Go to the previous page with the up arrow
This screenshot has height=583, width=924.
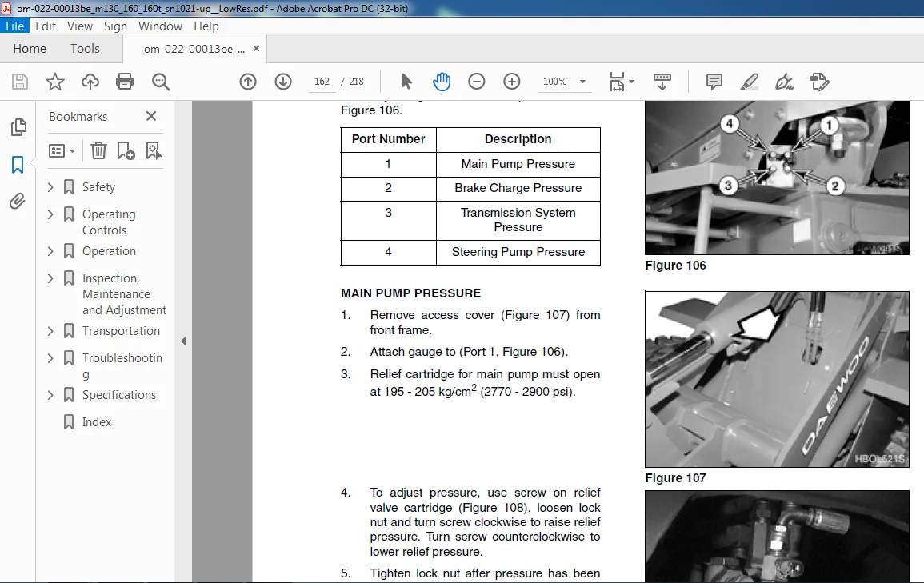point(248,82)
